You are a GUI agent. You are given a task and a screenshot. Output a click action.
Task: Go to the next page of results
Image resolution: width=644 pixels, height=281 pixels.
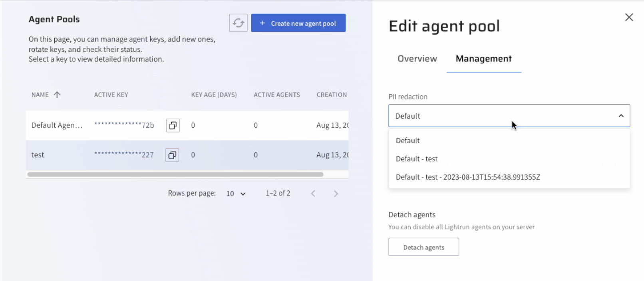coord(336,194)
